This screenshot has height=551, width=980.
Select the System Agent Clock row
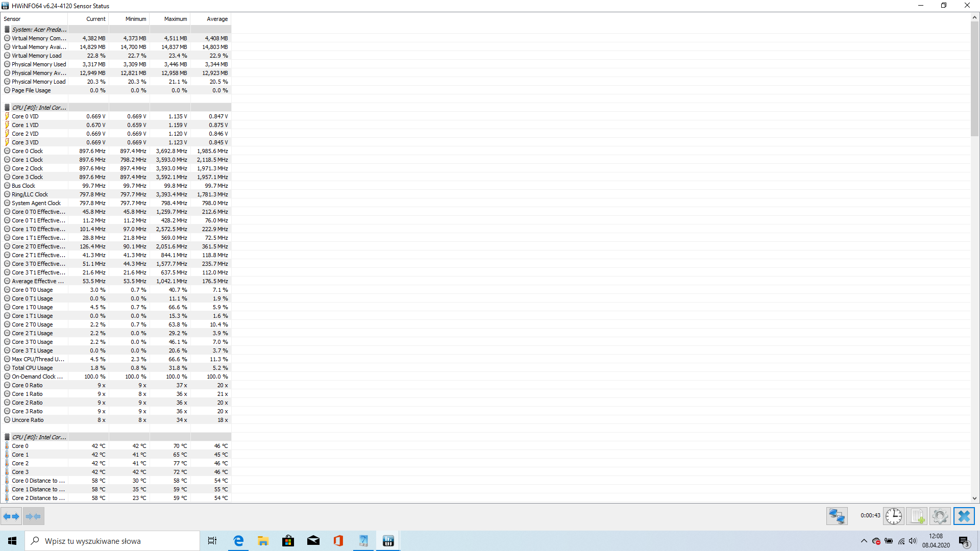point(116,203)
